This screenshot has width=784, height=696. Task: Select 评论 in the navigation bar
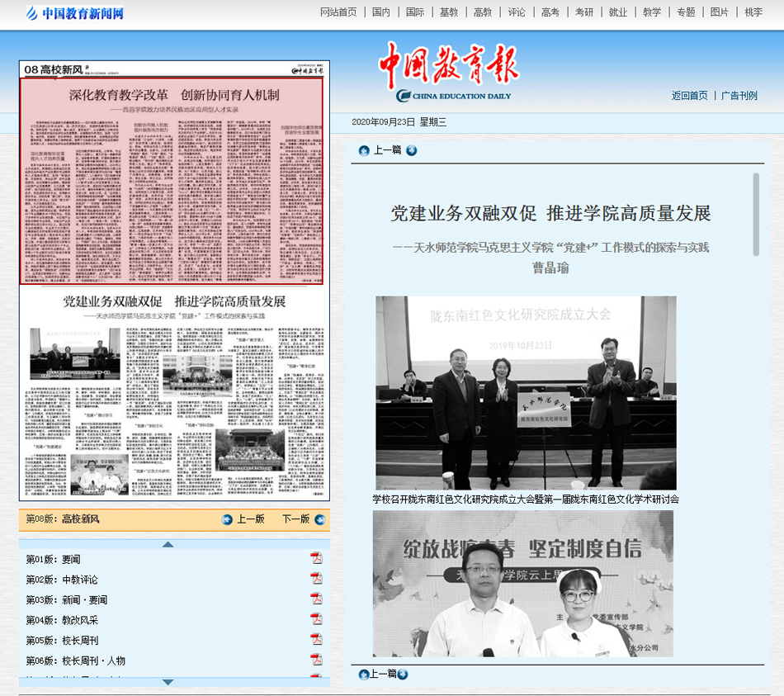click(516, 12)
